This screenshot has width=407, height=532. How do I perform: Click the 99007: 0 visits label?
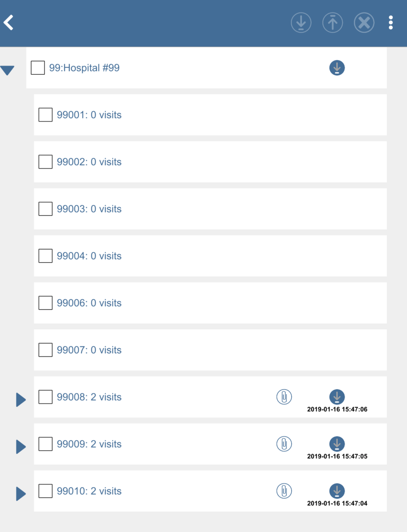click(89, 350)
